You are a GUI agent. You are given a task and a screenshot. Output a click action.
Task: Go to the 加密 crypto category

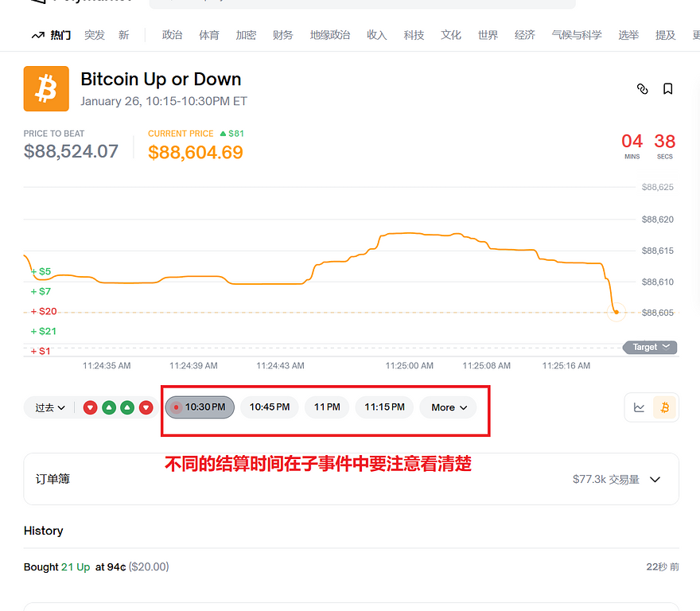click(246, 35)
